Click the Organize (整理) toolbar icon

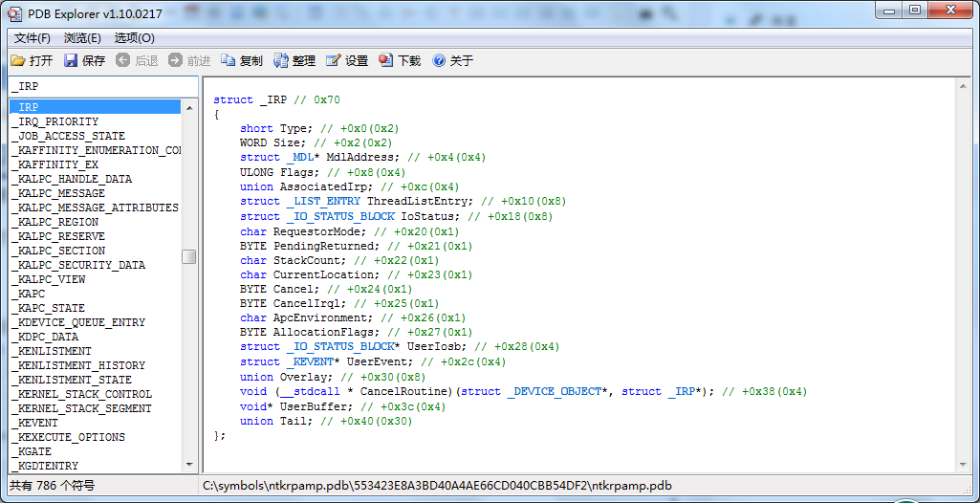pos(281,60)
